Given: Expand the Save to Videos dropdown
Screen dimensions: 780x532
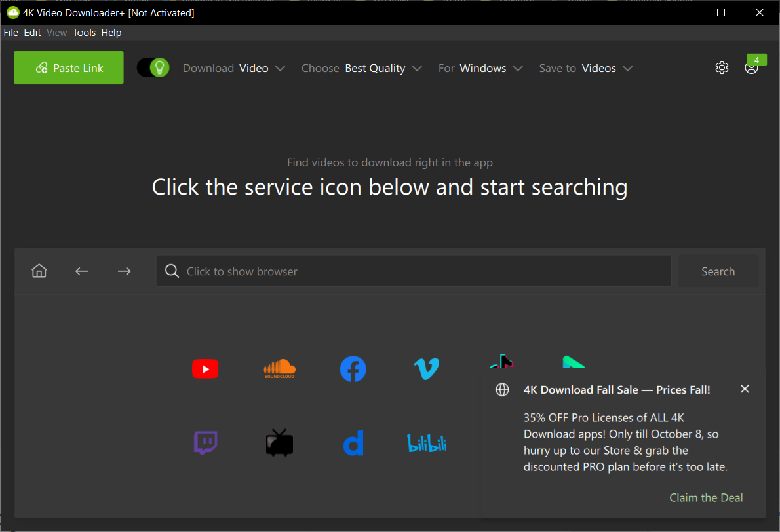Looking at the screenshot, I should click(x=586, y=68).
